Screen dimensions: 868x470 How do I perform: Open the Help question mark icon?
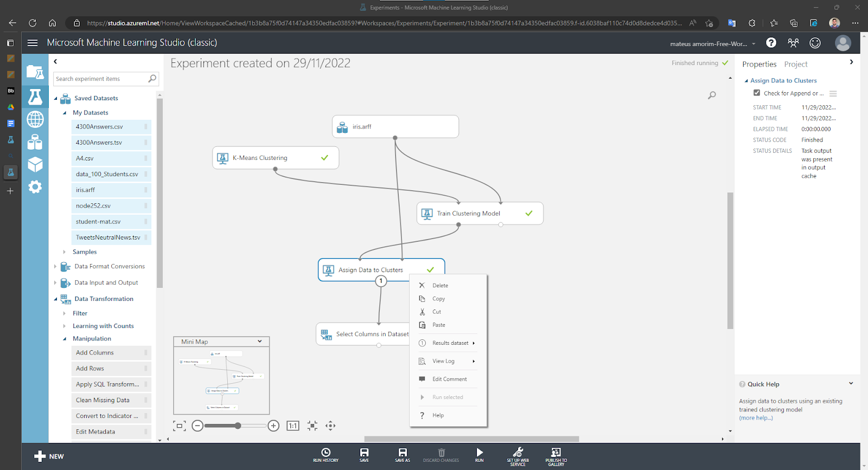pyautogui.click(x=771, y=43)
